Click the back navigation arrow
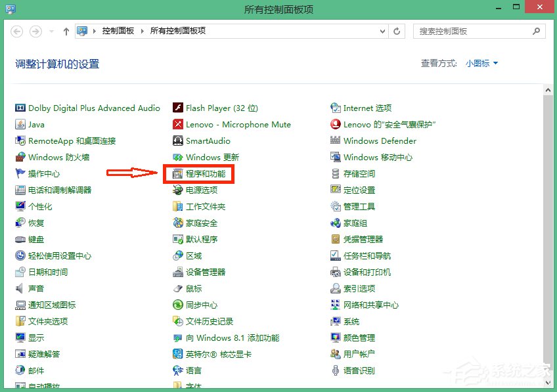557x392 pixels. point(16,31)
